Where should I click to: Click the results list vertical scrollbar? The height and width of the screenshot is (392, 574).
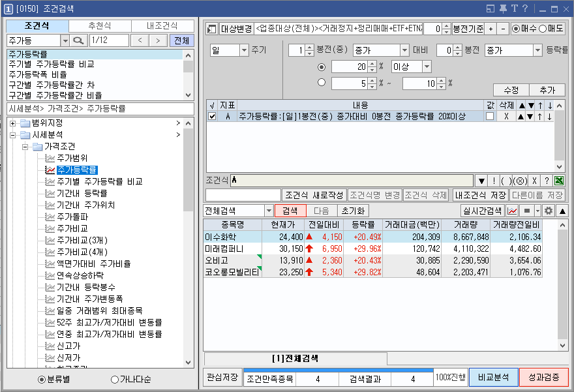[x=562, y=286]
